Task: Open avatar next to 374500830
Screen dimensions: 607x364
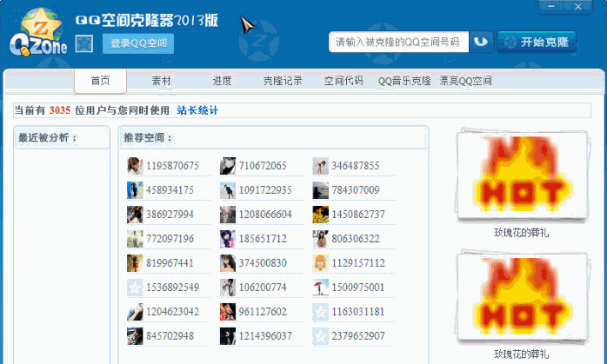Action: pyautogui.click(x=228, y=263)
